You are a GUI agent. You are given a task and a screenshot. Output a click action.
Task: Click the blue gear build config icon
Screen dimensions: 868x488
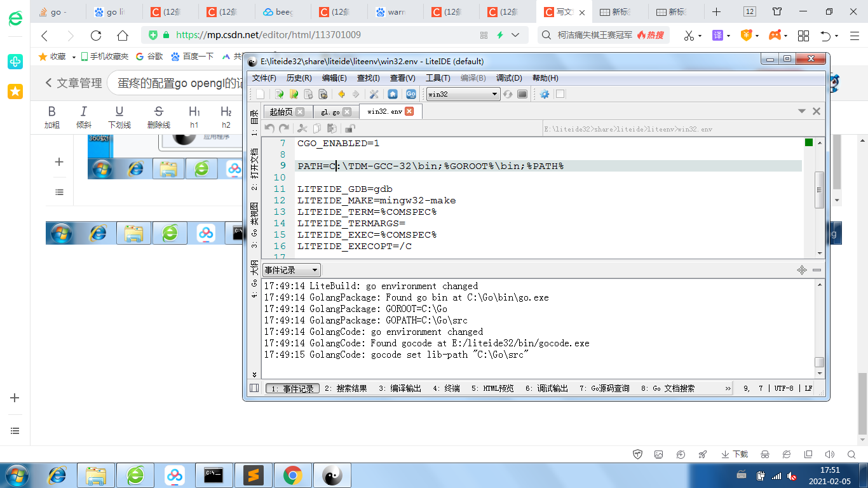pos(545,94)
